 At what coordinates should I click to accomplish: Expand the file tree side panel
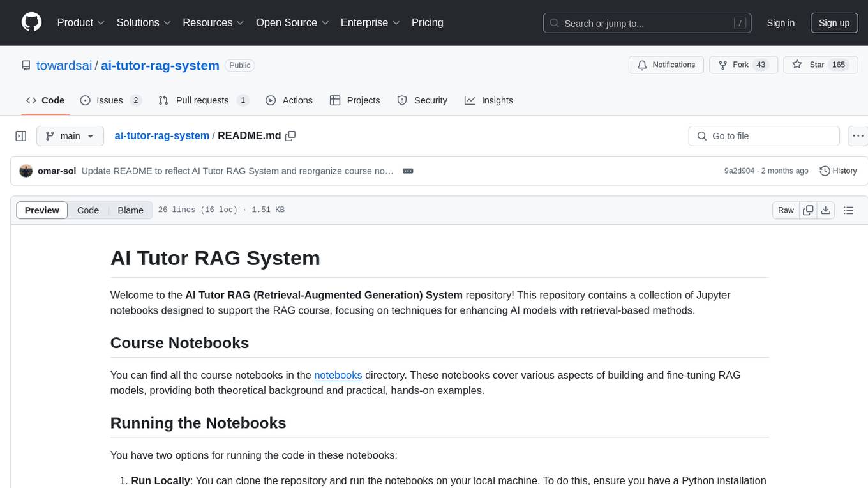tap(21, 136)
